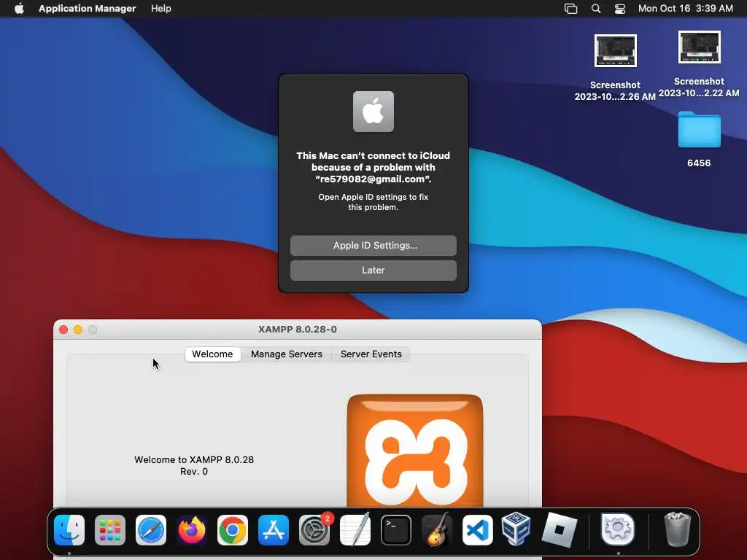This screenshot has height=560, width=747.
Task: Click the orange XAMPP logo
Action: click(x=415, y=451)
